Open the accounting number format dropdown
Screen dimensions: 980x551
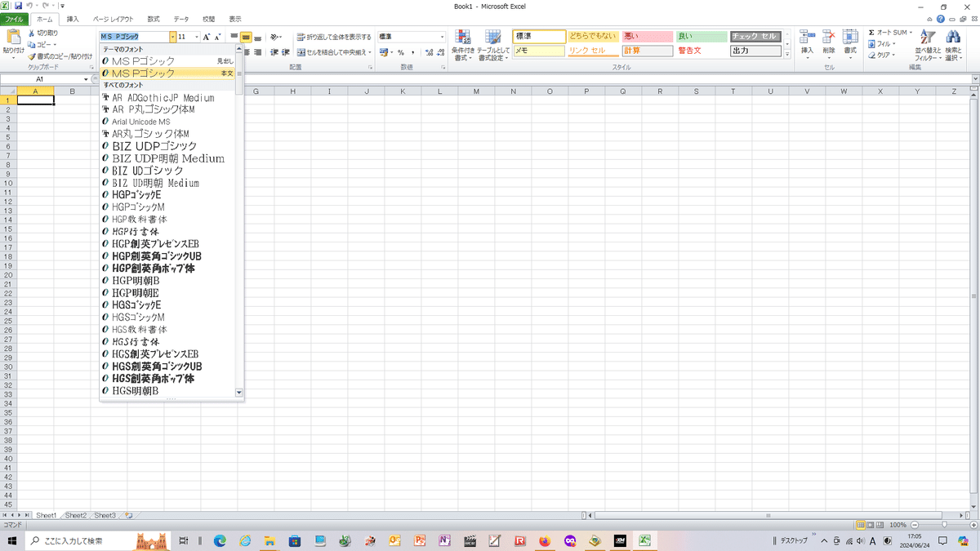pos(391,52)
